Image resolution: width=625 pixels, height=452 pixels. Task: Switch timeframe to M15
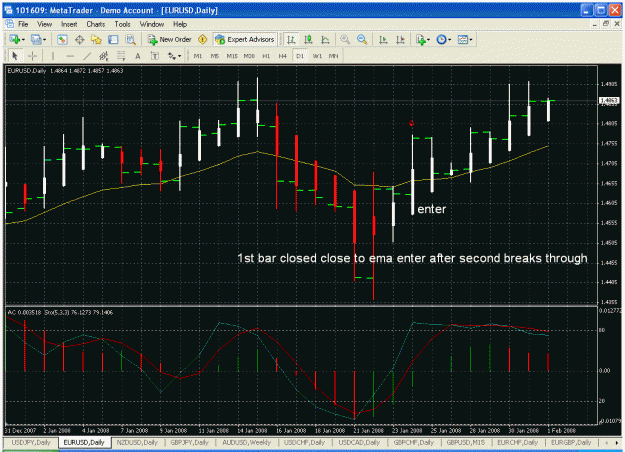pyautogui.click(x=232, y=56)
